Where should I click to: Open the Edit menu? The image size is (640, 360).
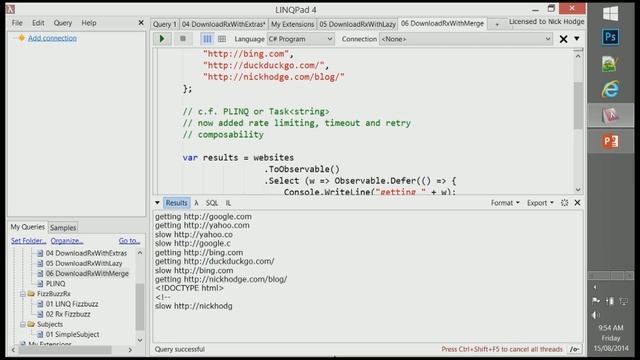tap(38, 23)
